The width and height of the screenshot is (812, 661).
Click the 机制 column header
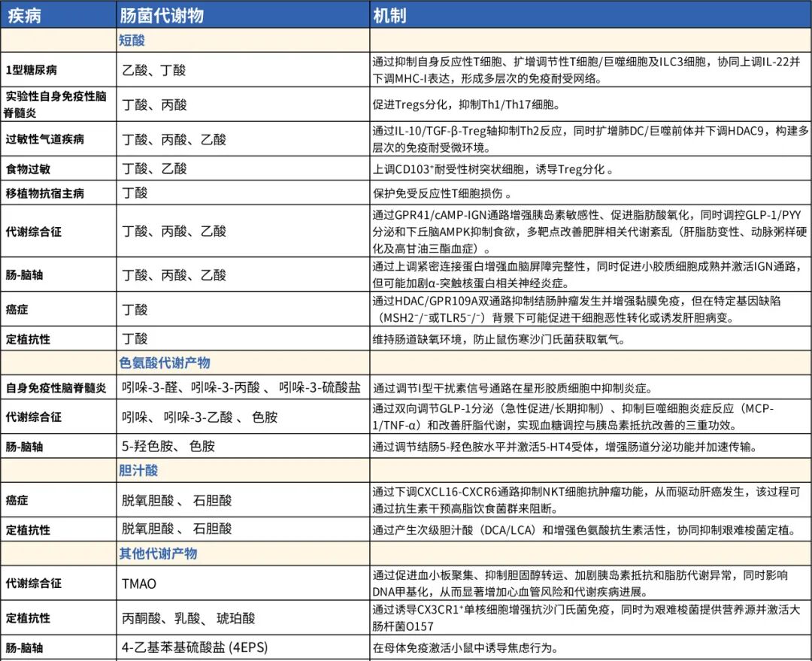[383, 13]
